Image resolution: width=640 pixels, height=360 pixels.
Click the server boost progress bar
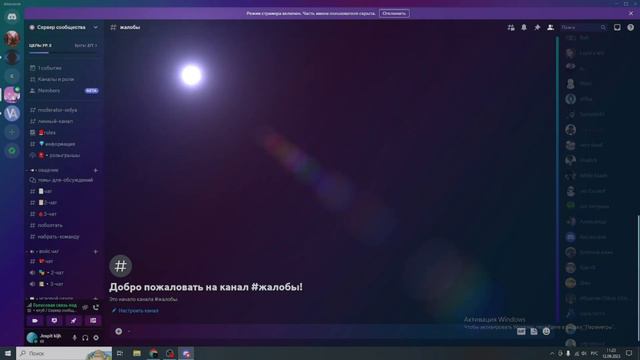pyautogui.click(x=63, y=53)
